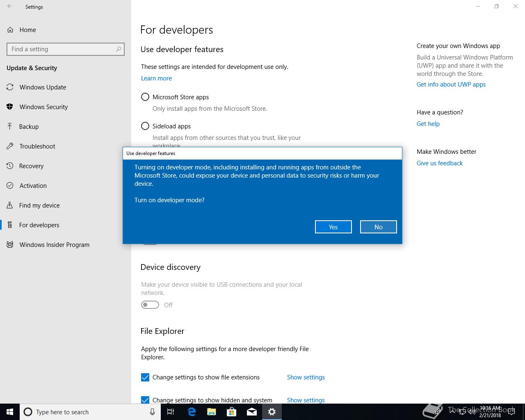Image resolution: width=525 pixels, height=420 pixels.
Task: Open Mail from the taskbar
Action: click(x=252, y=412)
